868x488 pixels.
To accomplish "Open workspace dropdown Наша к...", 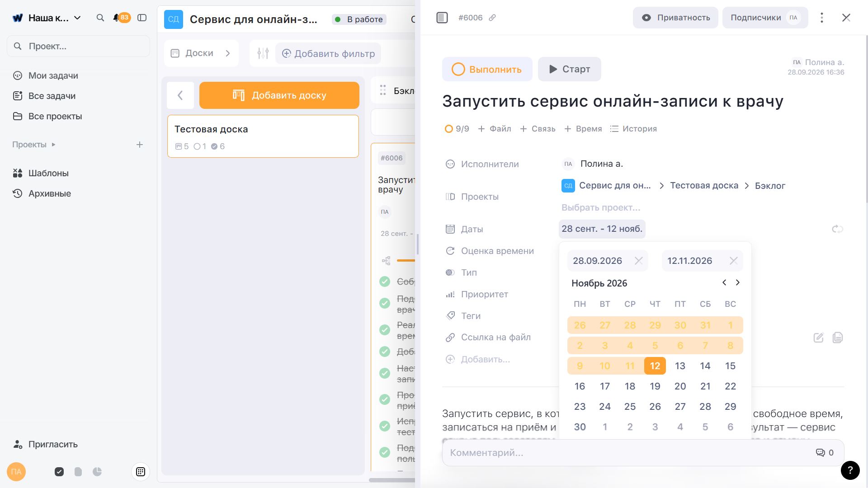I will (x=47, y=18).
